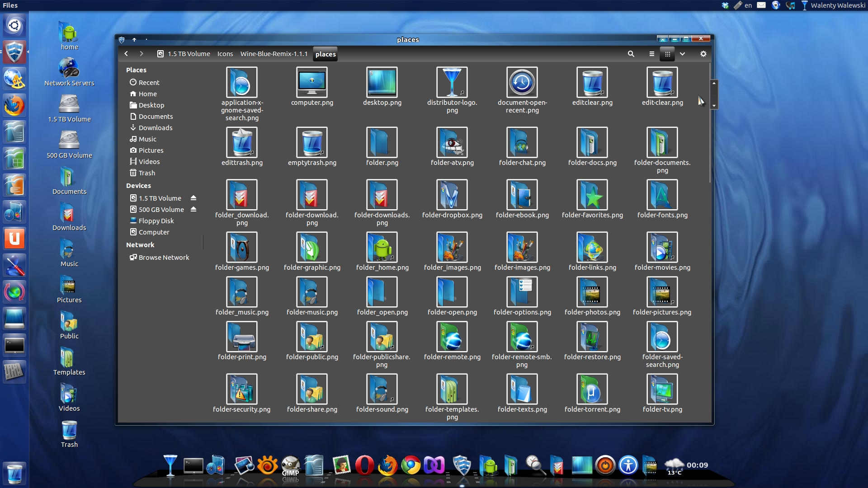Launch Opera from the dock

coord(364,465)
